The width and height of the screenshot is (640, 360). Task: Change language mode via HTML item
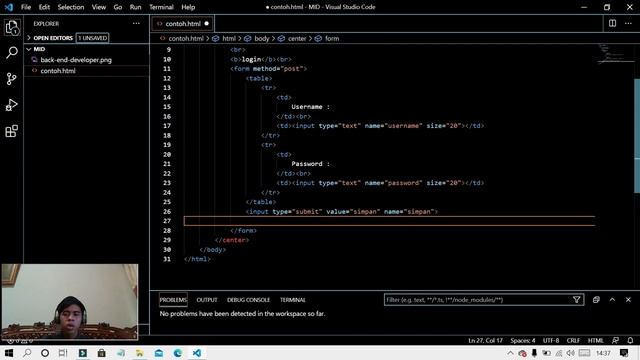[596, 340]
